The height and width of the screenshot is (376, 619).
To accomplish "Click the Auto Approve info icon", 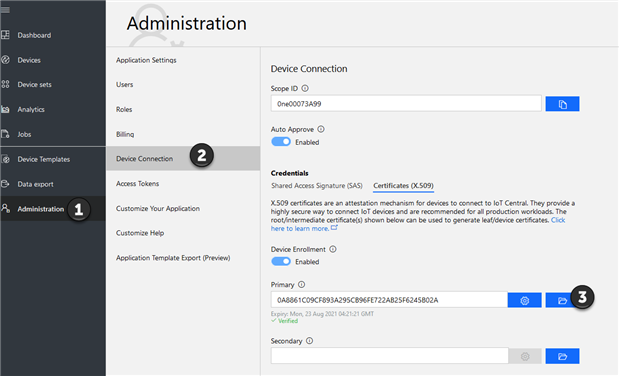I will [x=321, y=129].
